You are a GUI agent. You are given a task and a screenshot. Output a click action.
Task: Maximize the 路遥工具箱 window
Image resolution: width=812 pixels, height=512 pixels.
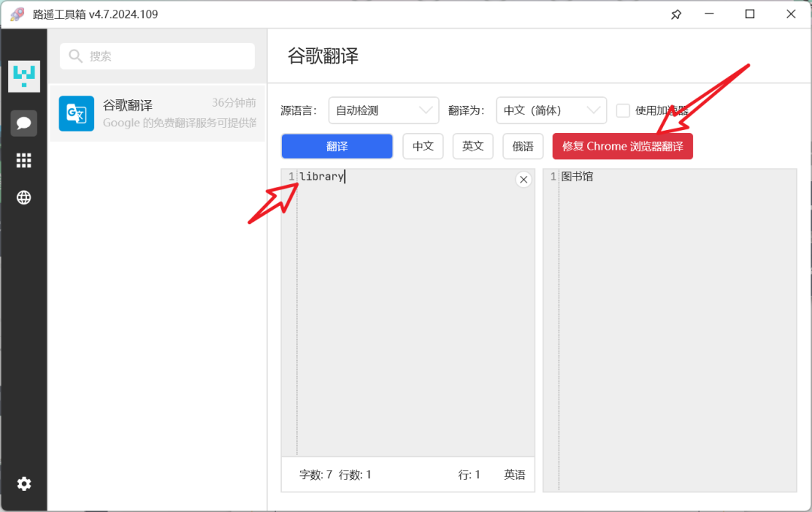click(x=750, y=14)
